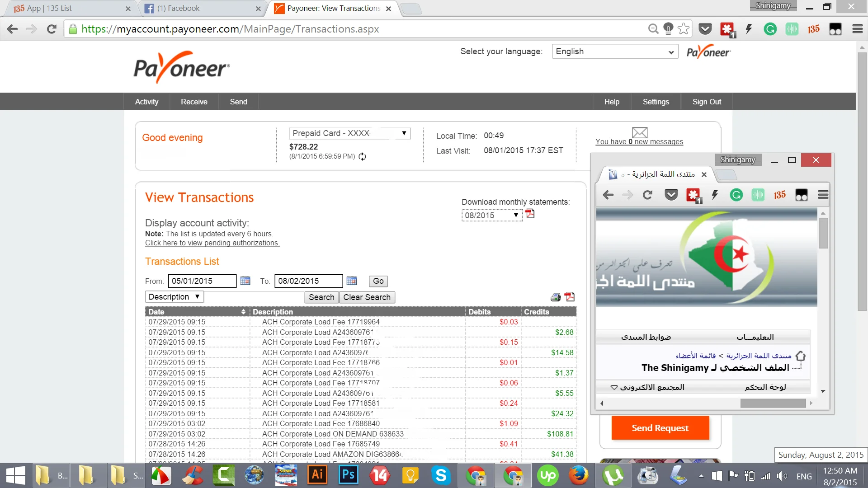Expand the Prepaid Card account dropdown
The width and height of the screenshot is (868, 488).
349,133
